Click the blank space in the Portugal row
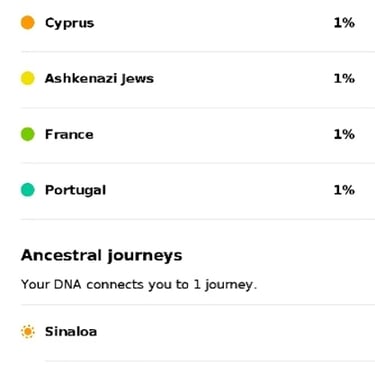The image size is (375, 366). click(x=218, y=190)
